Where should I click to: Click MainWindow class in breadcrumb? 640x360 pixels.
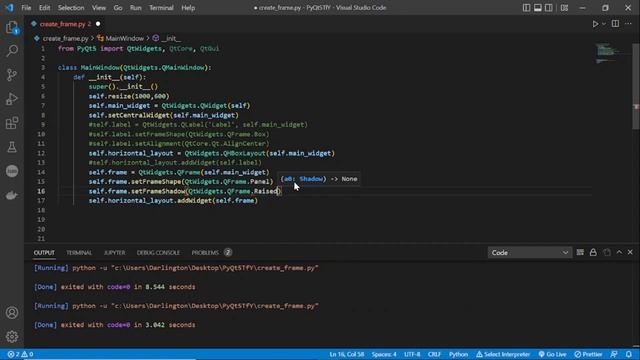coord(124,38)
